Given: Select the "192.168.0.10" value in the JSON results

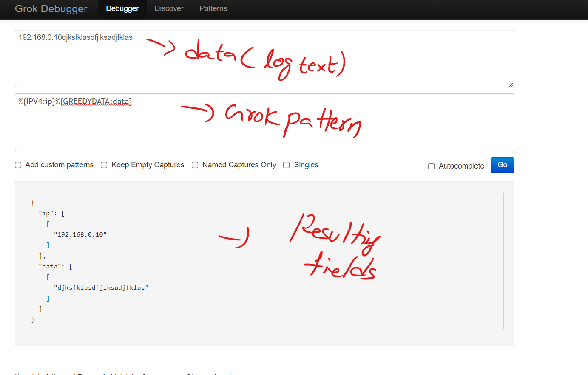Looking at the screenshot, I should point(80,234).
